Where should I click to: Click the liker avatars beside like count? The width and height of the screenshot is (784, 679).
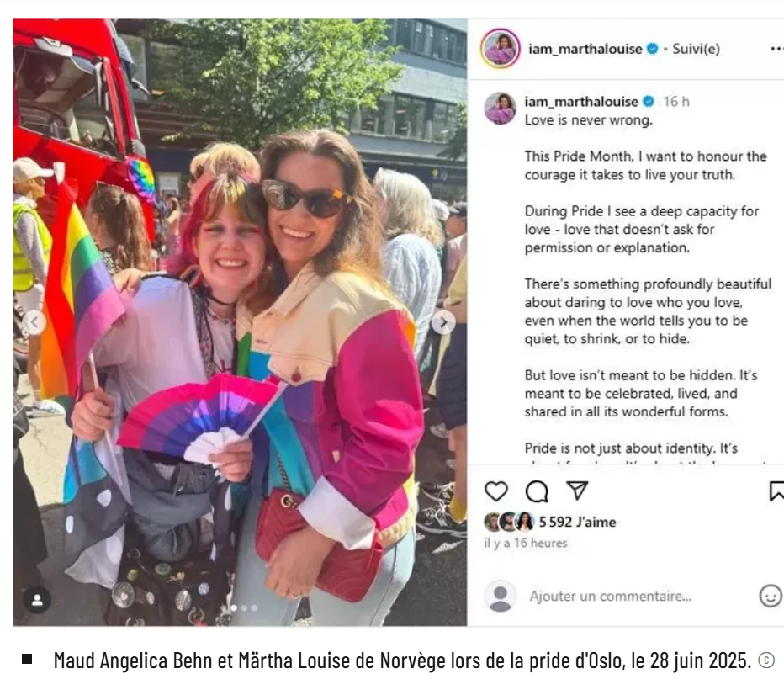(x=510, y=522)
